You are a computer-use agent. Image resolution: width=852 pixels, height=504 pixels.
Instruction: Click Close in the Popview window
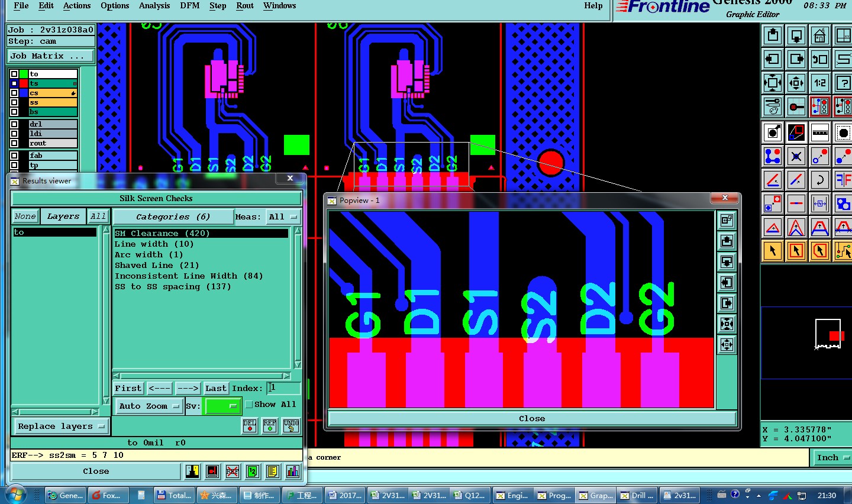(x=532, y=418)
